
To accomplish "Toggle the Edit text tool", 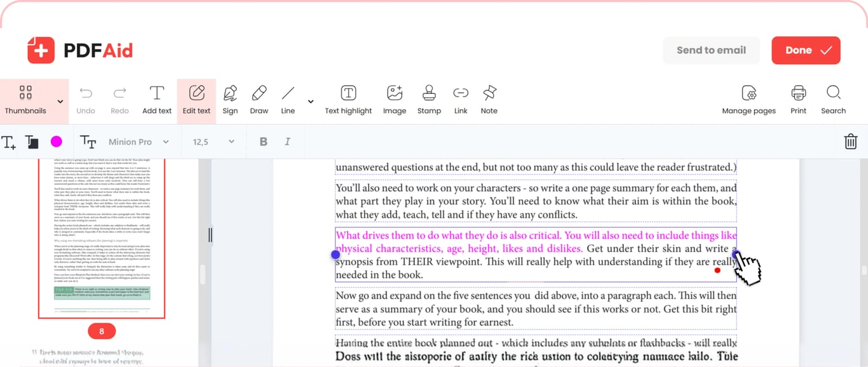I will pos(196,100).
